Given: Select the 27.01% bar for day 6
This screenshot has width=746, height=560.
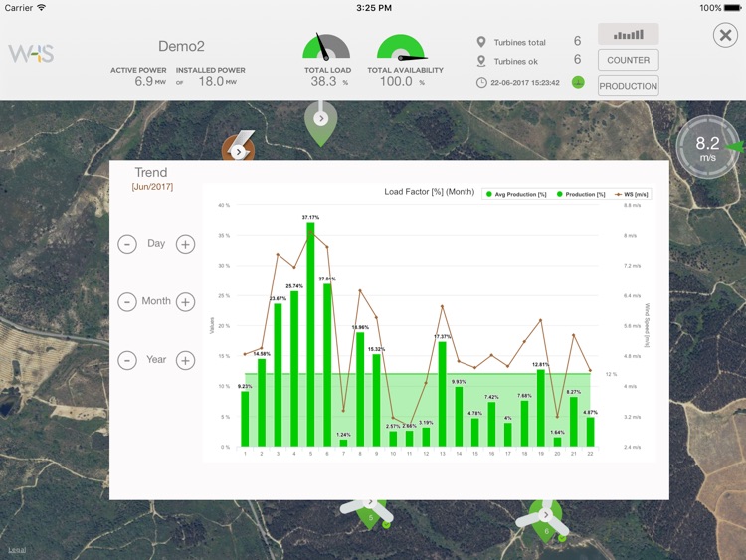Looking at the screenshot, I should (327, 365).
